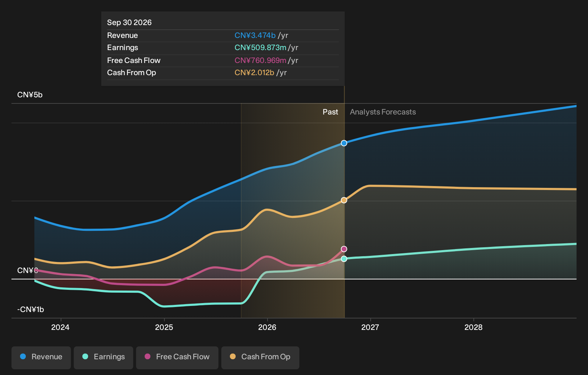
Task: Click the 2024 x-axis label
Action: pyautogui.click(x=60, y=327)
